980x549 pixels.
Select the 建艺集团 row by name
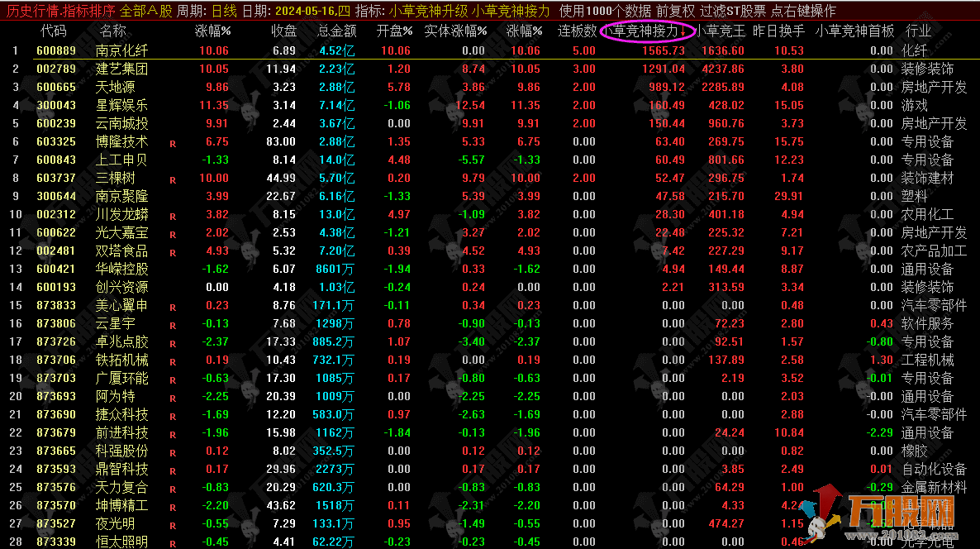coord(122,69)
